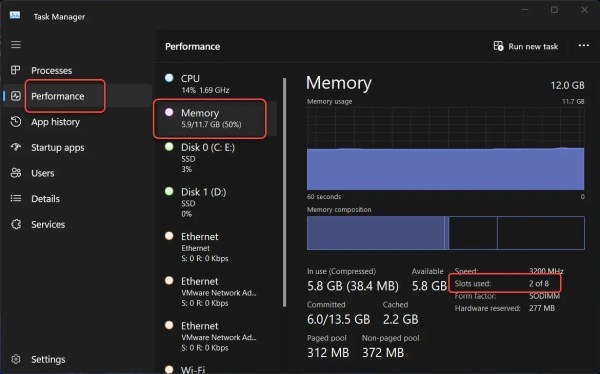This screenshot has height=374, width=600.
Task: Click Run new task button
Action: click(x=525, y=46)
